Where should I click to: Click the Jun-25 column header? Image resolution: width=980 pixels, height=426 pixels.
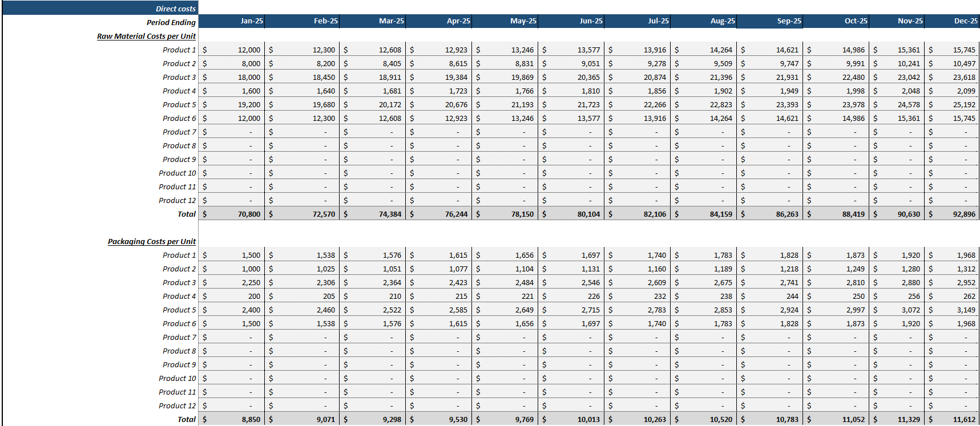[x=571, y=21]
